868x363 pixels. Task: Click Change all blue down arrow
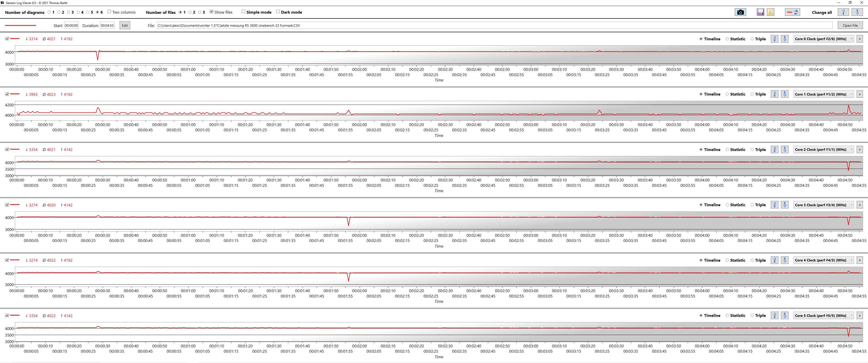tap(857, 12)
